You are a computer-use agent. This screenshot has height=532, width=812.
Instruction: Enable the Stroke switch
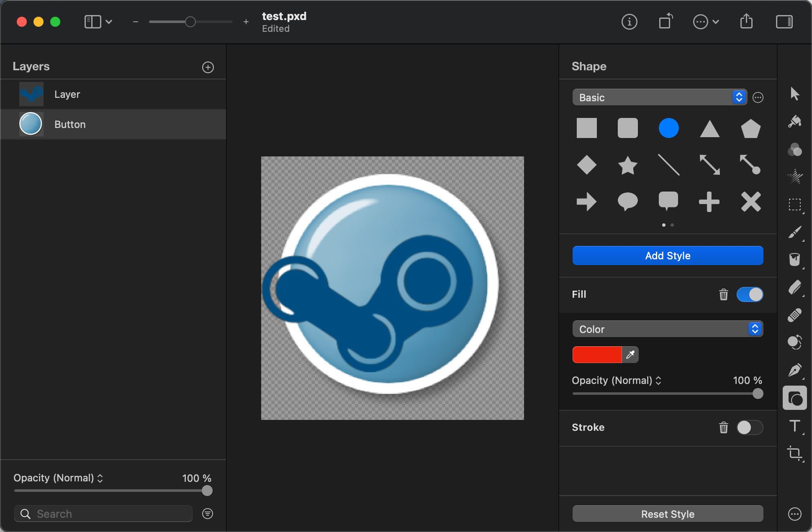(x=750, y=427)
